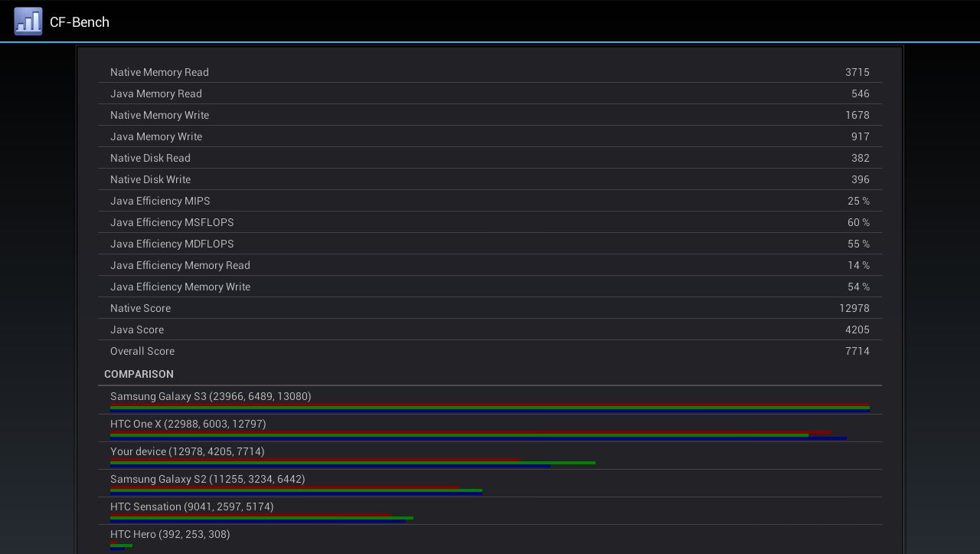This screenshot has height=554, width=980.
Task: Select the Native Memory Read row label
Action: (159, 72)
